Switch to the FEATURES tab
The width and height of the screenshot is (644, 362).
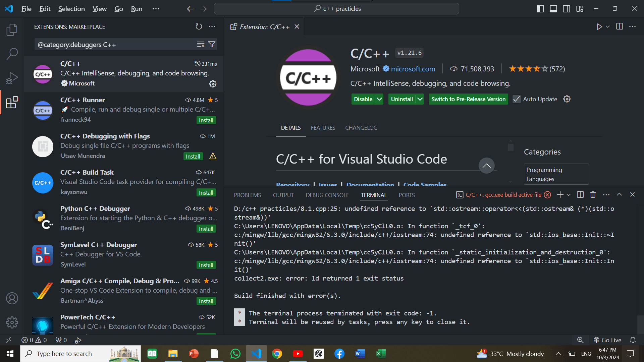coord(323,128)
